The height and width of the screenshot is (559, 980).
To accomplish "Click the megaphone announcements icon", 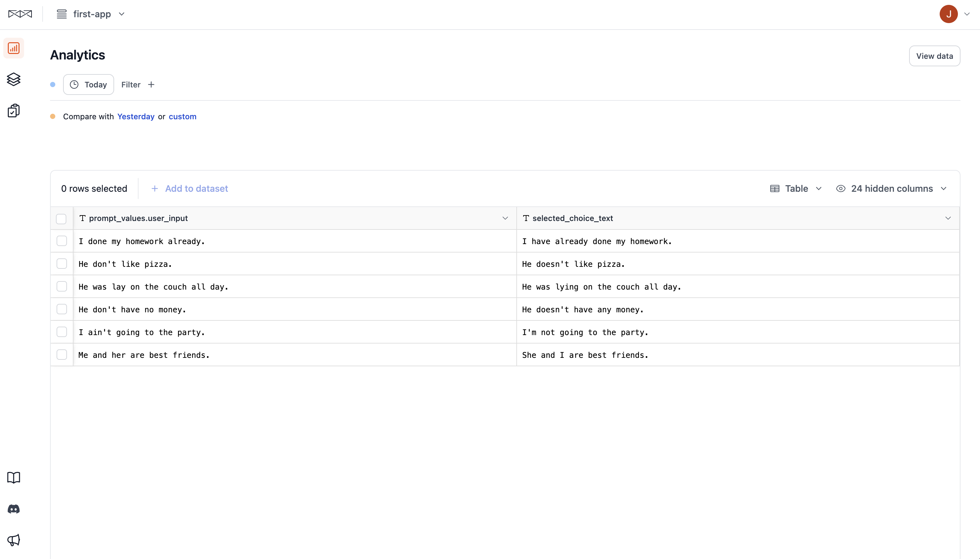I will pos(14,540).
